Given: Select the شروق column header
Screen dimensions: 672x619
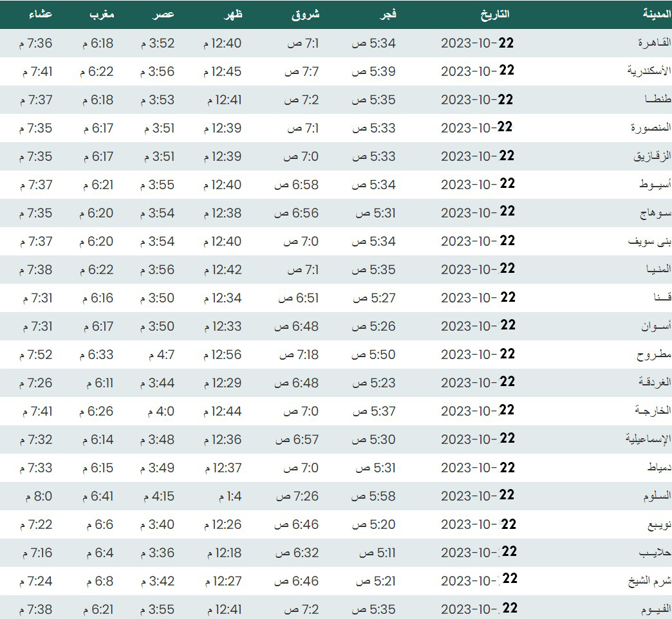Looking at the screenshot, I should click(305, 14).
